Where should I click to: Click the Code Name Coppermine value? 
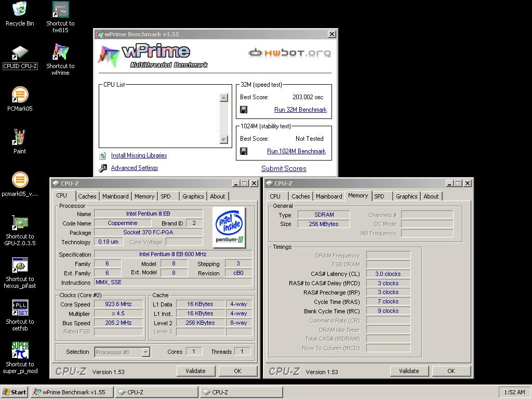pos(123,223)
